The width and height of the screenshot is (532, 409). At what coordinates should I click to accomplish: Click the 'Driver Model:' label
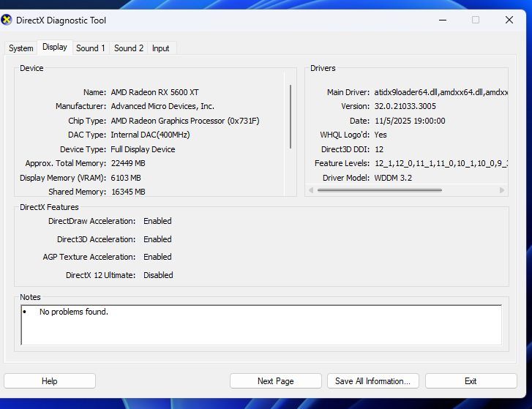point(345,178)
